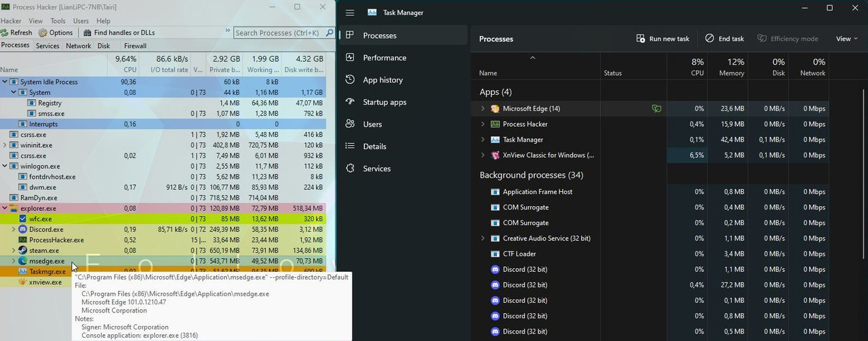Click Run new task button

point(663,39)
